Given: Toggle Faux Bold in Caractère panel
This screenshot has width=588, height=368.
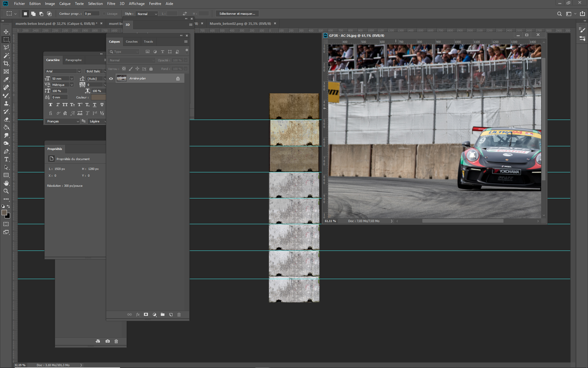Looking at the screenshot, I should tap(51, 105).
